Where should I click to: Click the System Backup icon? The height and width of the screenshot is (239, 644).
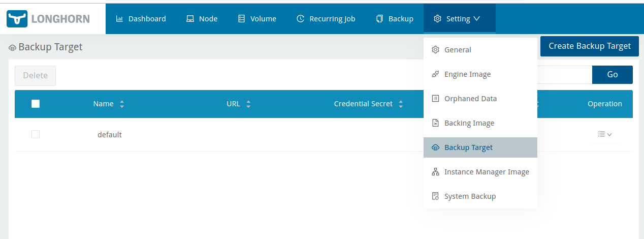tap(435, 196)
